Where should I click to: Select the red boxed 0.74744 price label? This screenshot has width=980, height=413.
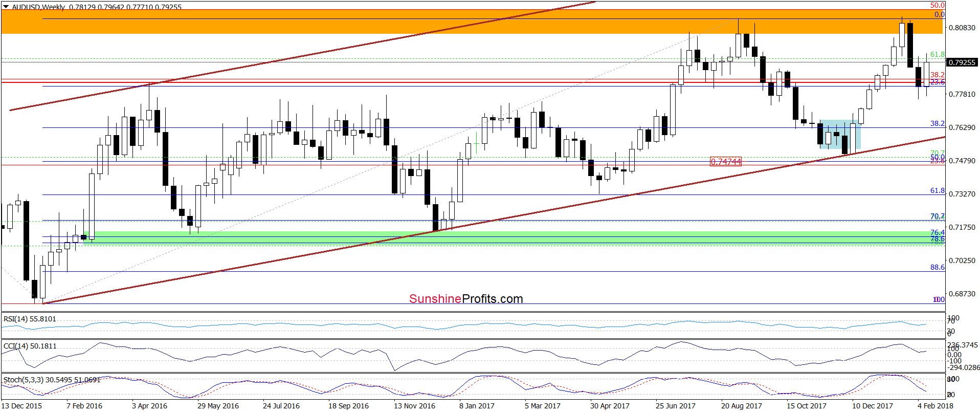726,162
